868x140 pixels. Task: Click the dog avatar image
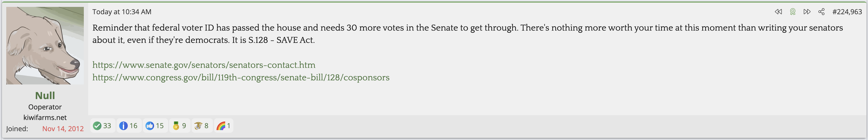[45, 45]
